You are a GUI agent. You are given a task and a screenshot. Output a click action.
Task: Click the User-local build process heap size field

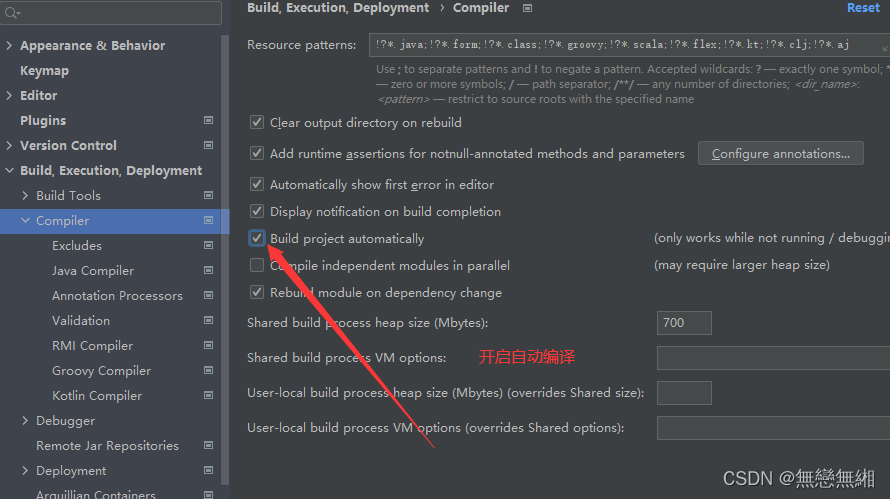684,393
